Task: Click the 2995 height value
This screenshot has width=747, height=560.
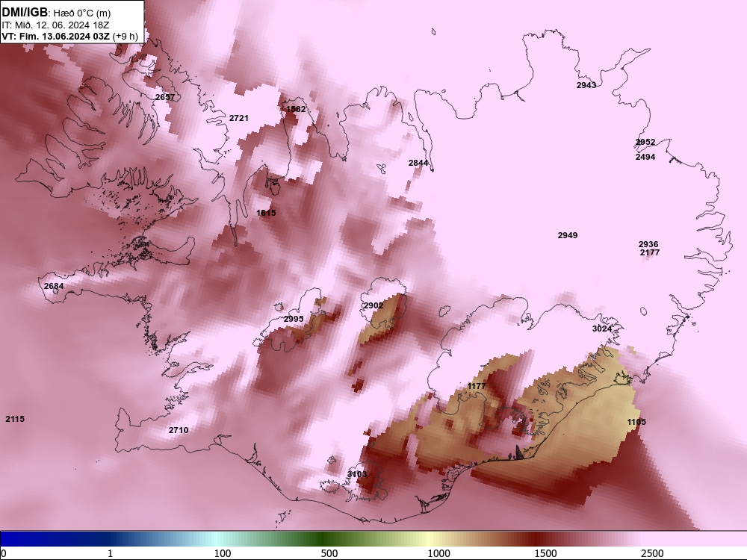Action: tap(294, 319)
